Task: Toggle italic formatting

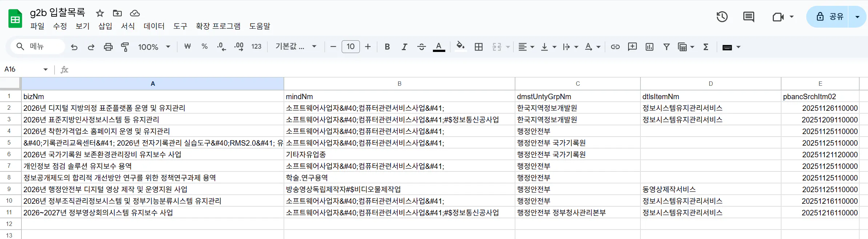Action: click(404, 46)
